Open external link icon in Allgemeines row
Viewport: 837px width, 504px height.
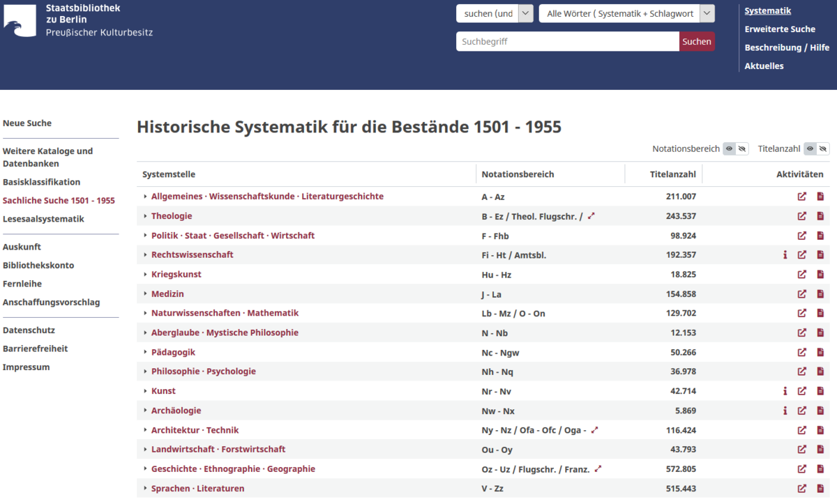802,197
